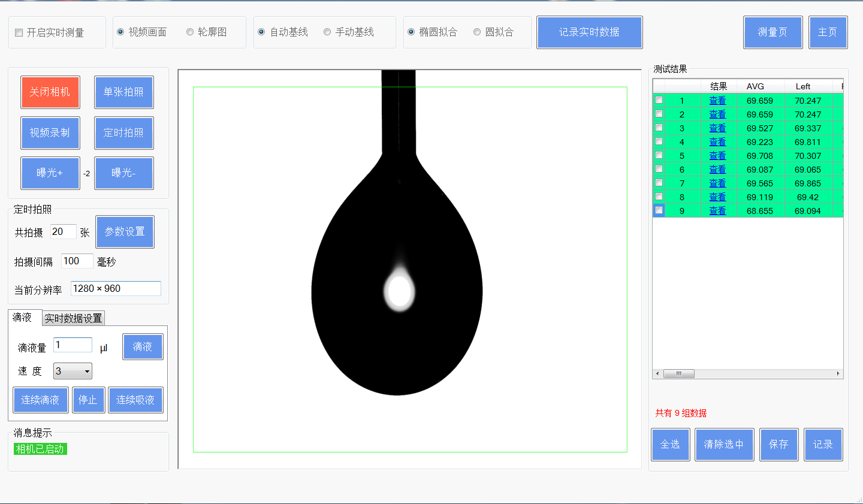Click the results table horizontal scrollbar thumb
The image size is (863, 504).
click(x=679, y=374)
